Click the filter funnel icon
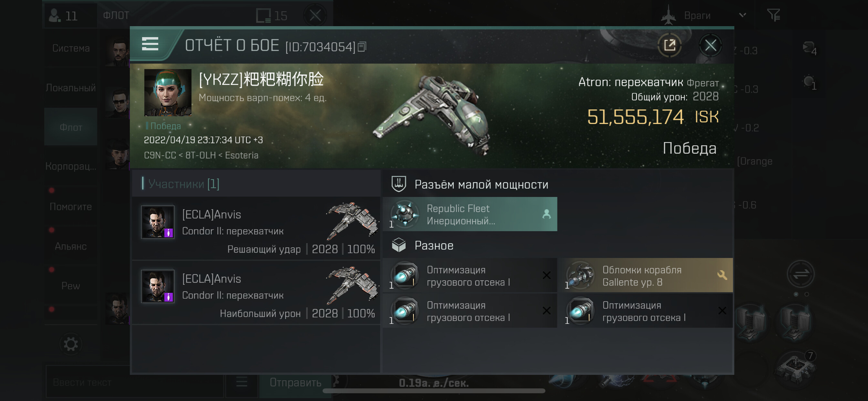The width and height of the screenshot is (868, 401). (x=773, y=15)
